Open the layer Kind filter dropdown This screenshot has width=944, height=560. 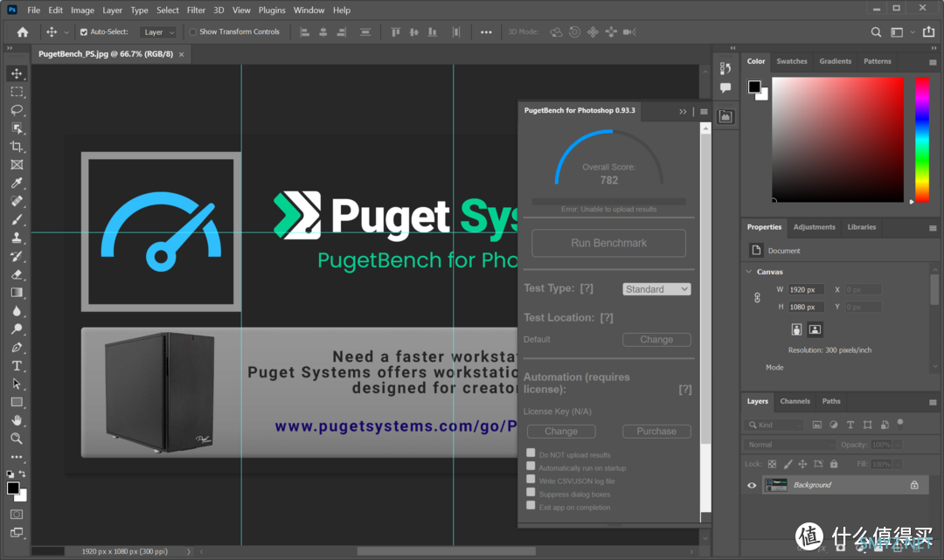[774, 425]
